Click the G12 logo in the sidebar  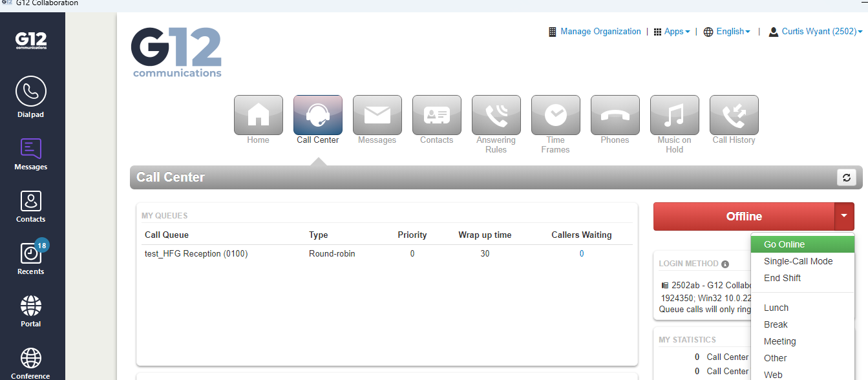tap(31, 42)
